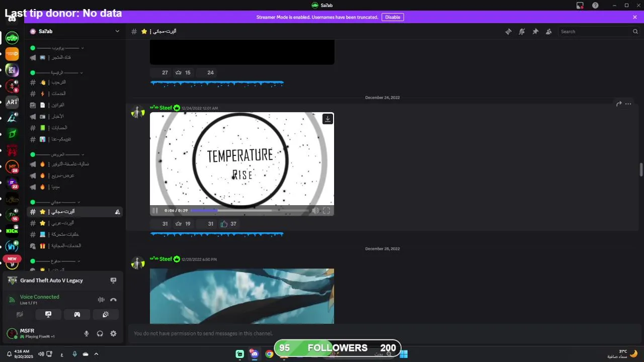Image resolution: width=644 pixels, height=362 pixels.
Task: Open the الخدمات channel
Action: [x=75, y=94]
